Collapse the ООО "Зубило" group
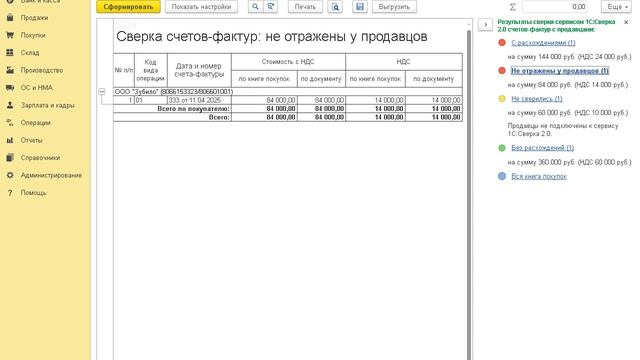This screenshot has height=360, width=640. (102, 91)
